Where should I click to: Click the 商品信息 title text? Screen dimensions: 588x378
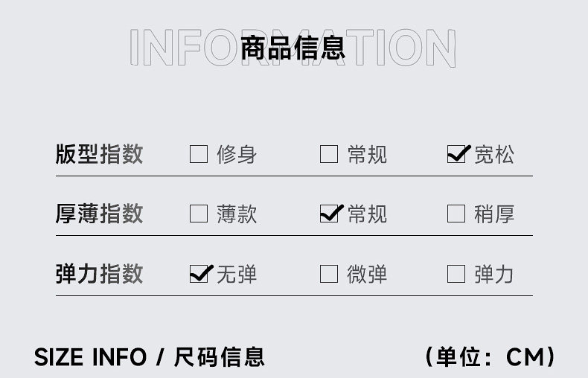point(293,47)
